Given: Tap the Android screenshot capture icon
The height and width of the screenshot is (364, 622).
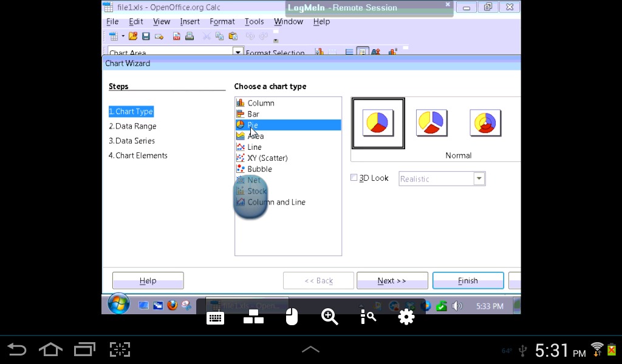Looking at the screenshot, I should click(120, 349).
